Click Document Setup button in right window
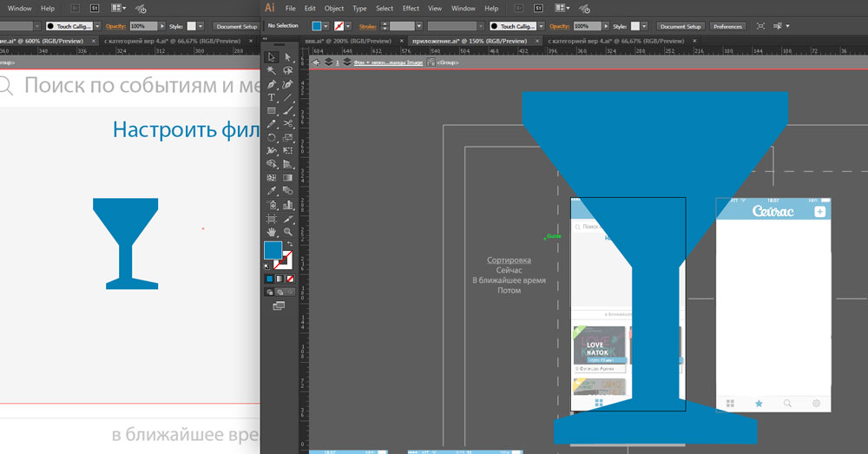 pos(681,26)
